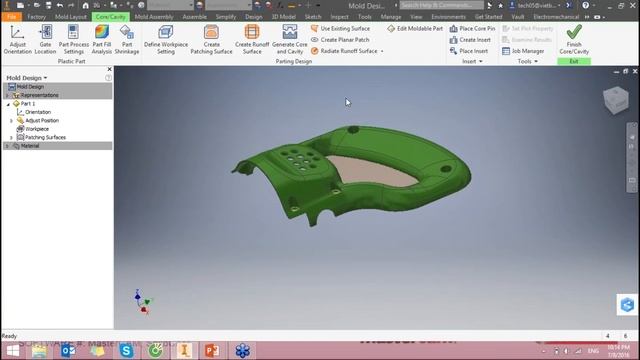Screen dimensions: 640x360
Task: Click the Undo icon
Action: pyautogui.click(x=60, y=5)
